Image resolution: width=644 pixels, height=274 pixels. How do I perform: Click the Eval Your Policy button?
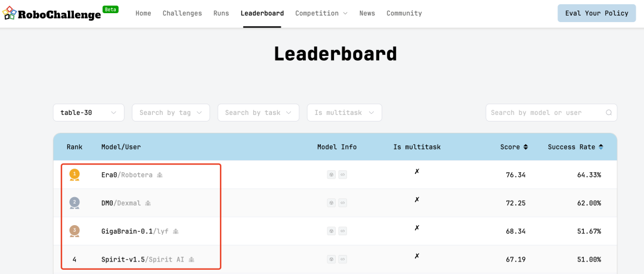pos(597,13)
